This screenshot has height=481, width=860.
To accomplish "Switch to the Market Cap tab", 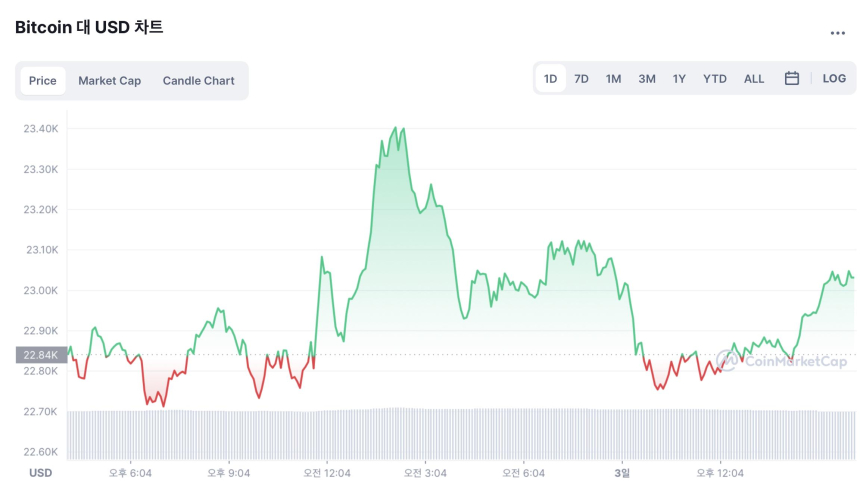I will point(110,81).
